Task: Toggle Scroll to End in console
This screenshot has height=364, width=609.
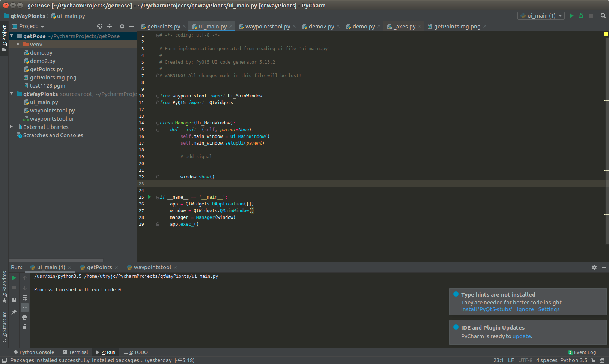Action: [25, 307]
